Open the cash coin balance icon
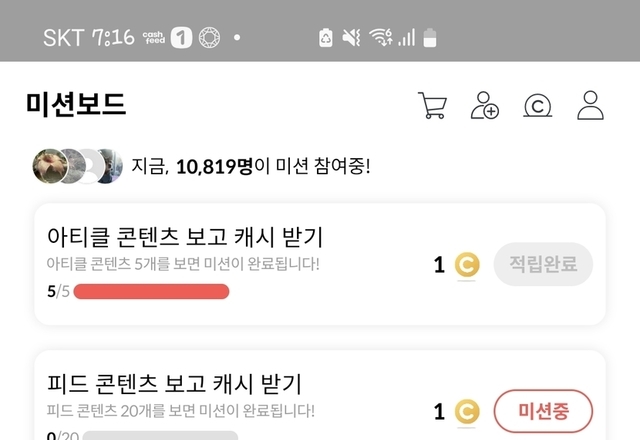 [x=538, y=105]
